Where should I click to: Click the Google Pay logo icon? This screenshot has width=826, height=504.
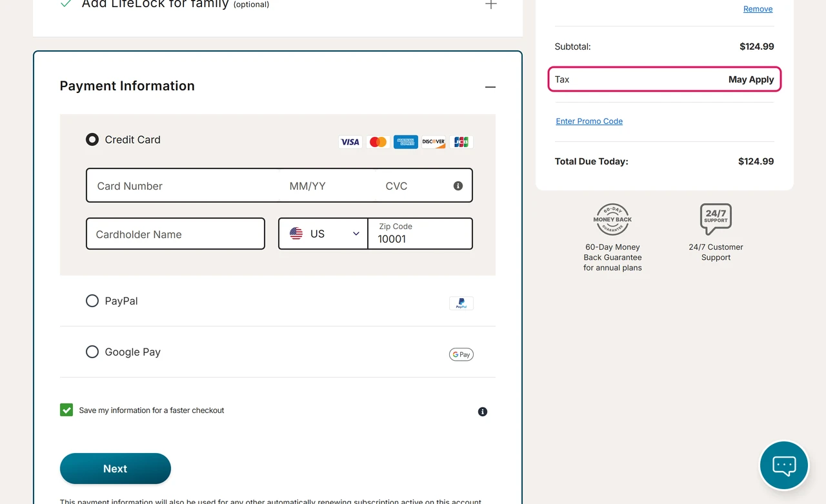[x=461, y=354]
